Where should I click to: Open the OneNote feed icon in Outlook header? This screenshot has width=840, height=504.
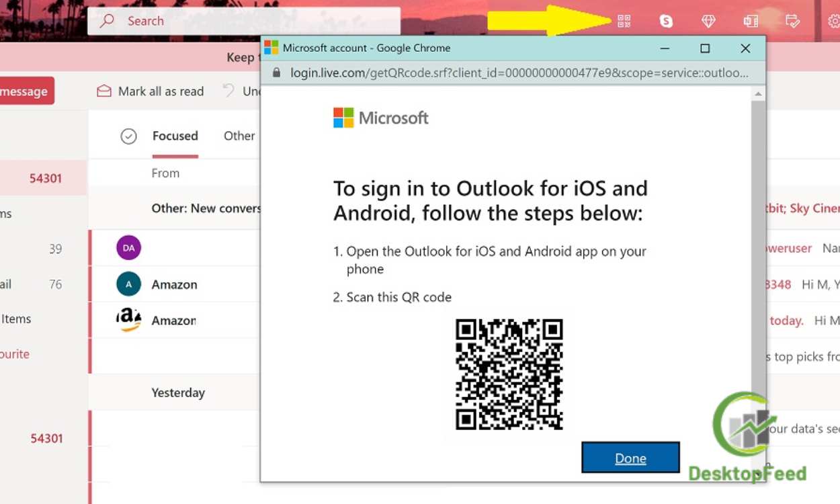[751, 21]
